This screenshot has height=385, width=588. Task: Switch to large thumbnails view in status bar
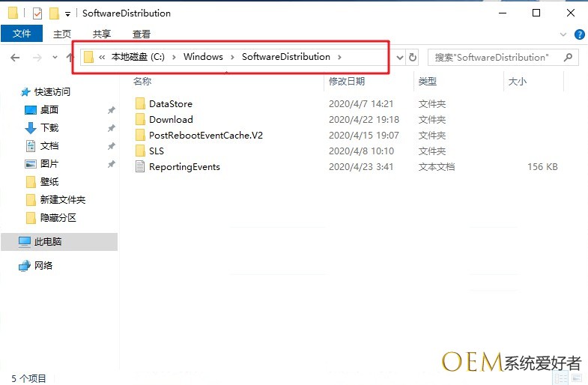click(x=578, y=379)
